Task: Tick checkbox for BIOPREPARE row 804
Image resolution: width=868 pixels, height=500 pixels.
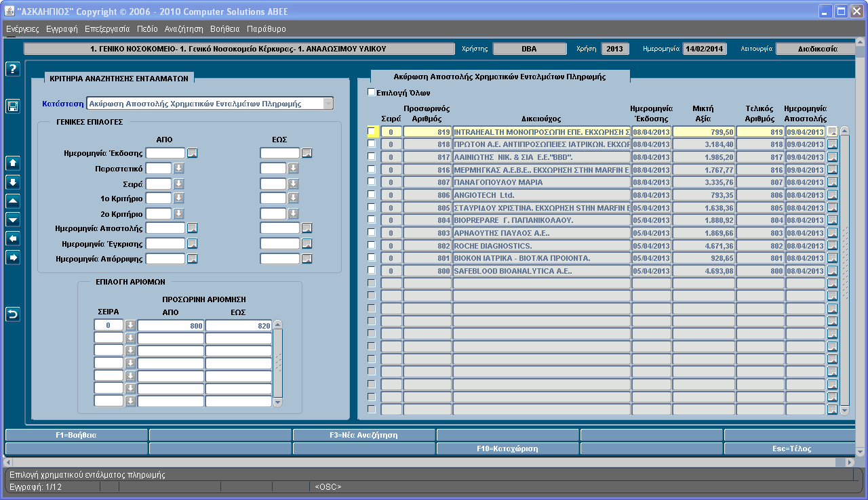Action: point(371,220)
